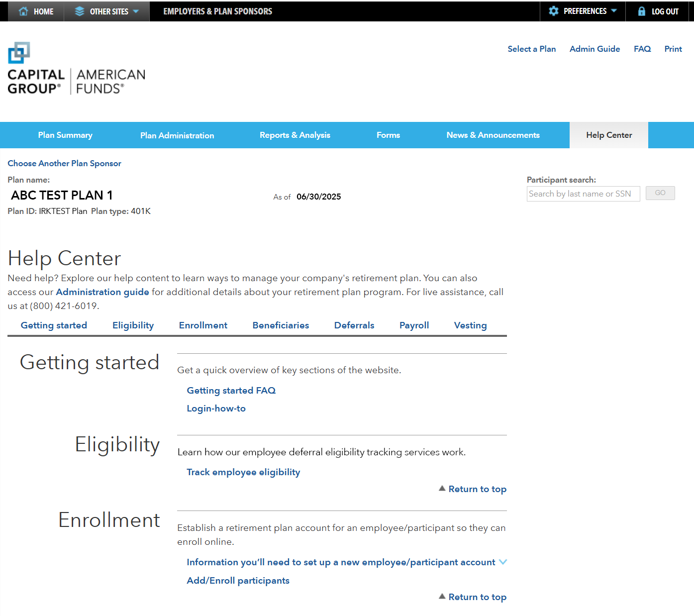Click Select a Plan at the top right

click(x=531, y=49)
